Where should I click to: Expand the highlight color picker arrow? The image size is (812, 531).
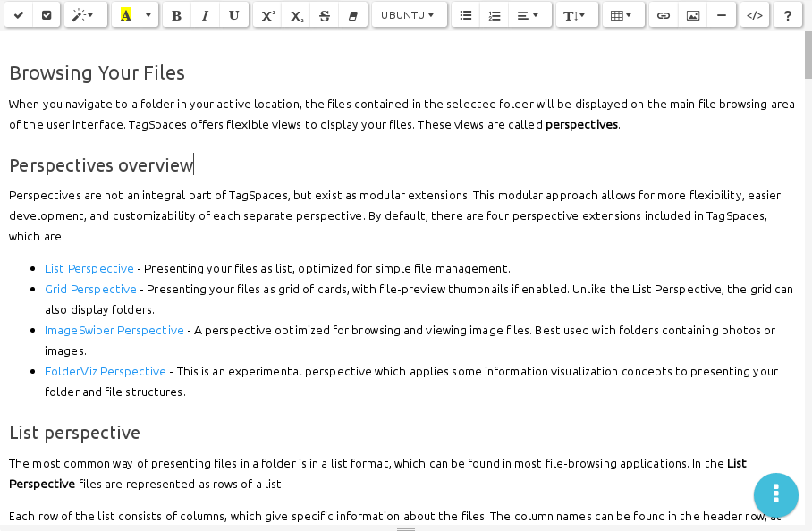coord(148,15)
